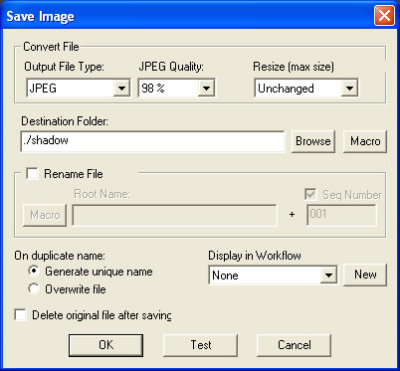Click the Test button

pyautogui.click(x=201, y=345)
